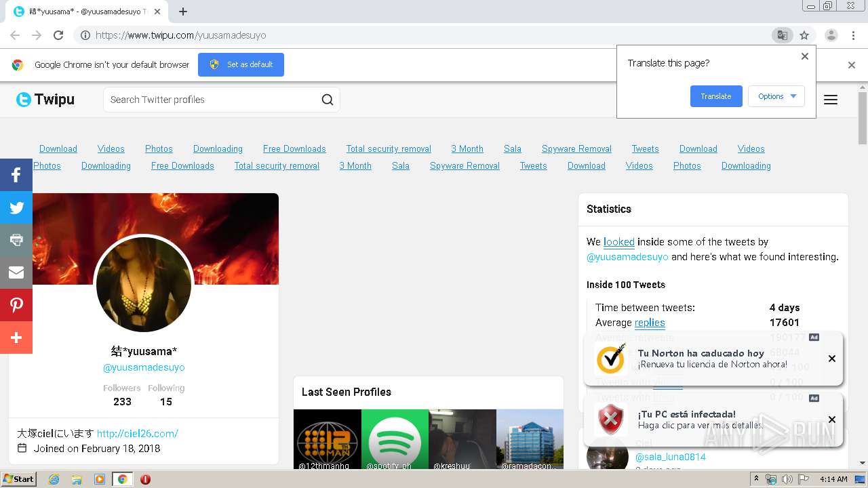This screenshot has width=868, height=488.
Task: Click @yuusamadesuyo link in Statistics text
Action: pyautogui.click(x=627, y=257)
